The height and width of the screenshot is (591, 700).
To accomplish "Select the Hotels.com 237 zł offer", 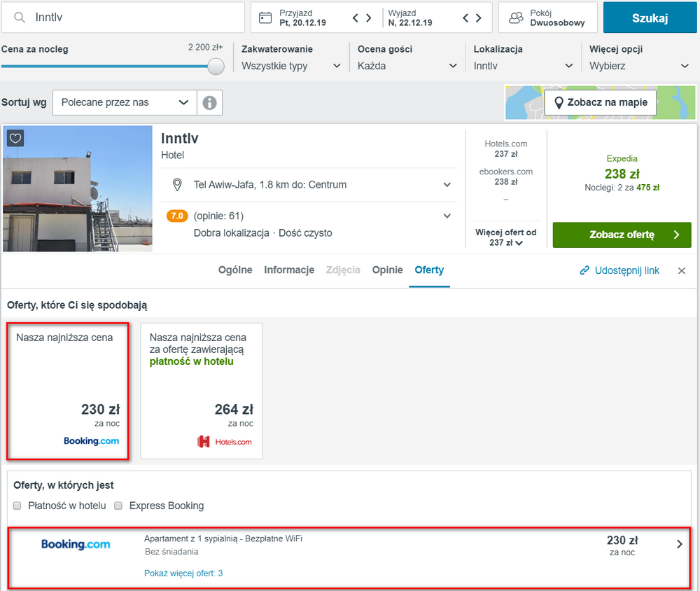I will [506, 148].
